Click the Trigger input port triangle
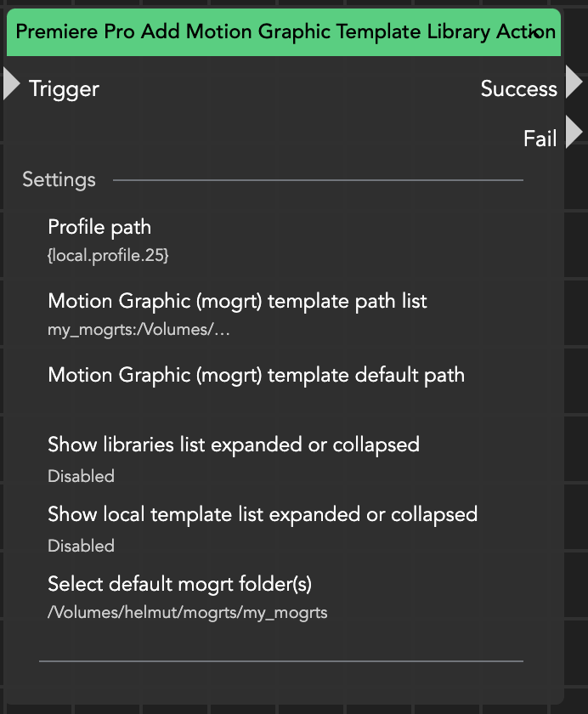The height and width of the screenshot is (714, 588). (x=11, y=84)
